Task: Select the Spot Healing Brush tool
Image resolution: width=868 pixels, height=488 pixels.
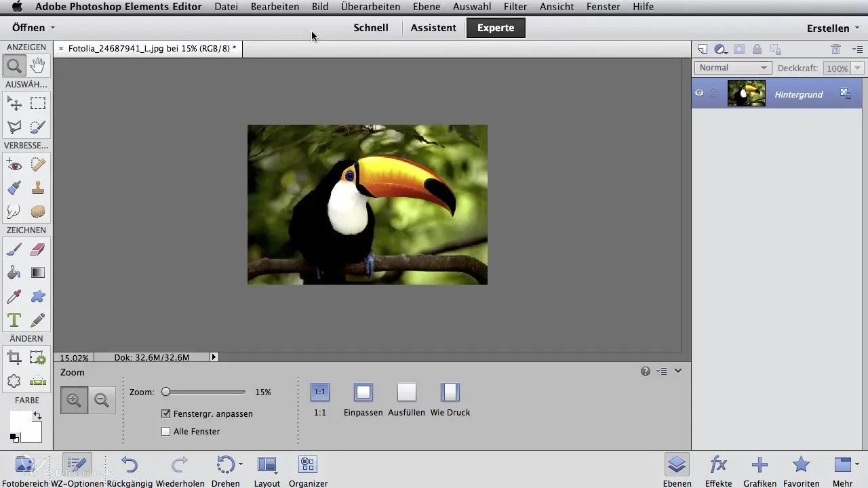Action: click(38, 165)
